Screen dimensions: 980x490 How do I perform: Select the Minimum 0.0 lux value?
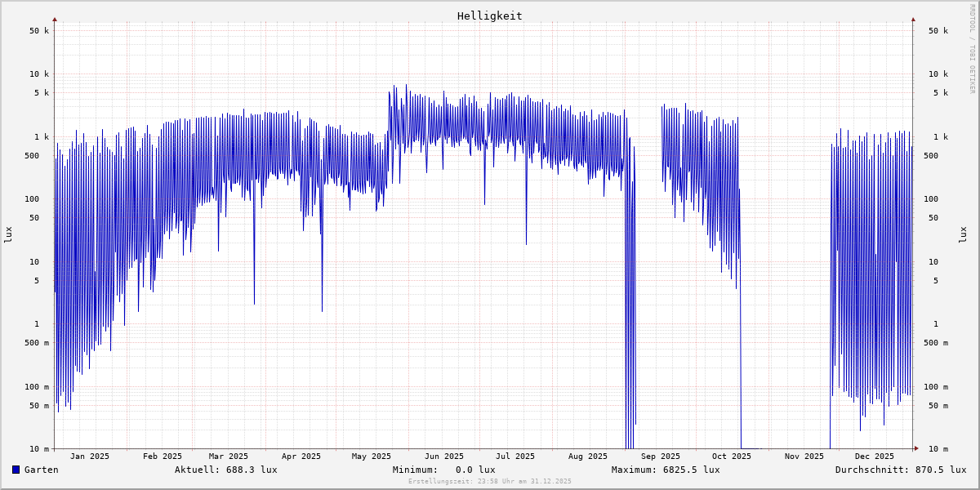tap(443, 470)
